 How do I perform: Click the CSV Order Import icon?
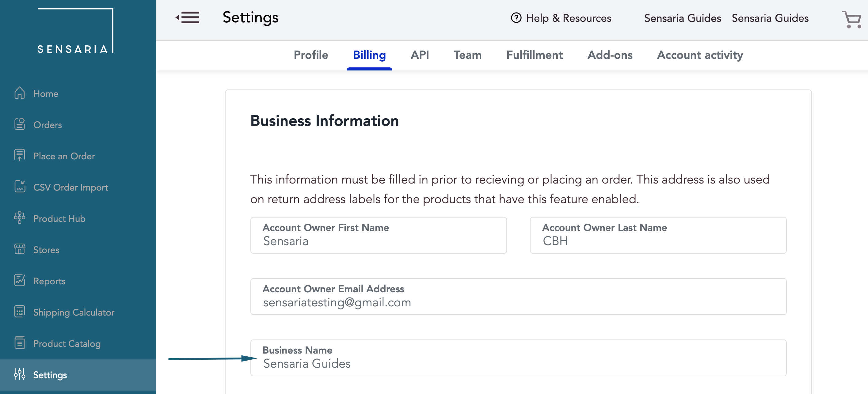click(20, 187)
